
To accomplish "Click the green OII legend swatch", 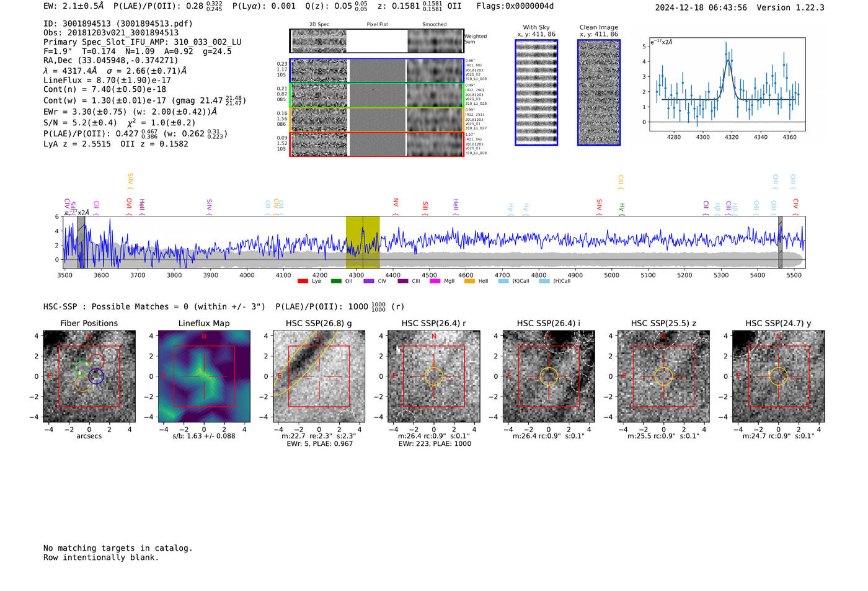I will [x=336, y=282].
